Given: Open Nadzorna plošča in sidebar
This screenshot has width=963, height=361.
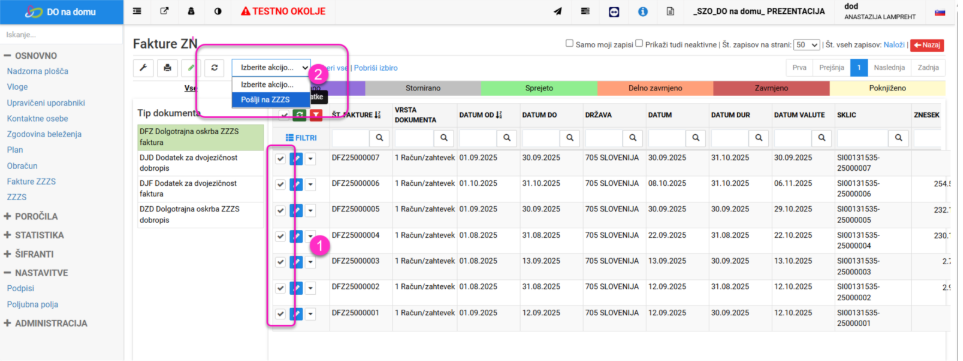Looking at the screenshot, I should tap(37, 71).
